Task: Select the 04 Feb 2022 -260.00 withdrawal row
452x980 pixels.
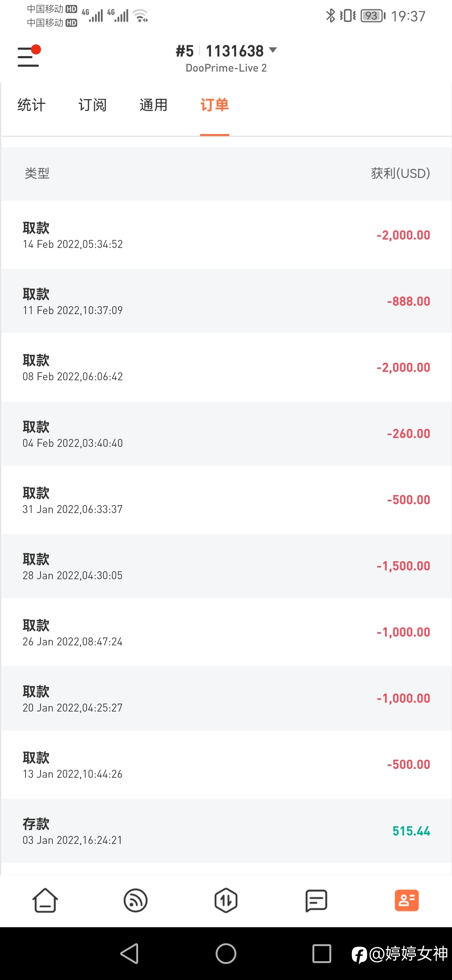Action: click(226, 433)
